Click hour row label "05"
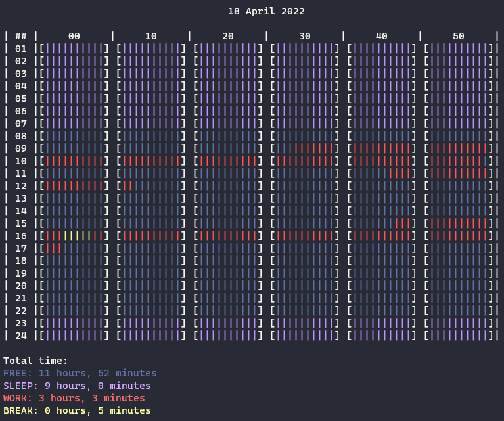The width and height of the screenshot is (504, 421). (x=21, y=99)
